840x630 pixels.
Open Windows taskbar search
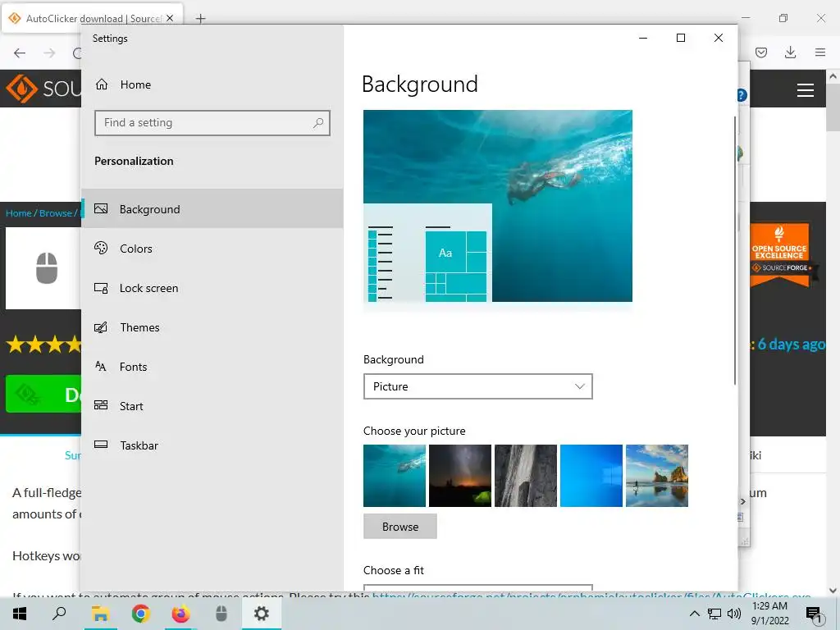59,614
